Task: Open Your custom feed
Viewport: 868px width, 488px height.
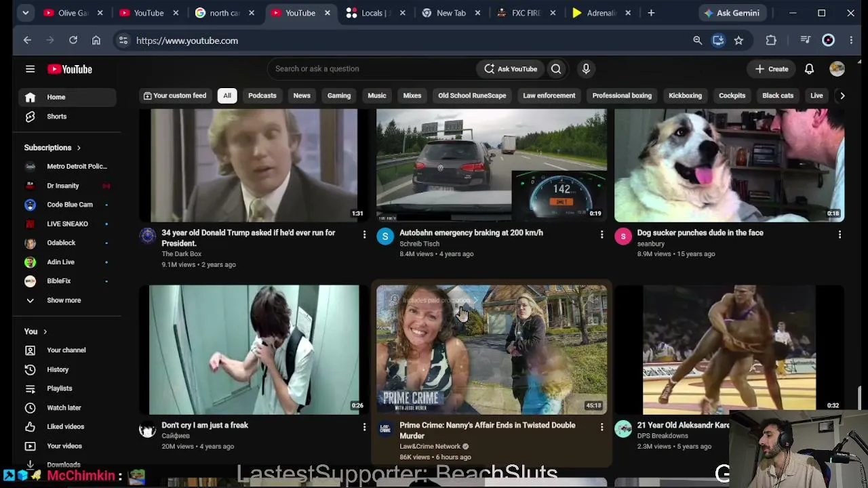Action: pyautogui.click(x=175, y=96)
